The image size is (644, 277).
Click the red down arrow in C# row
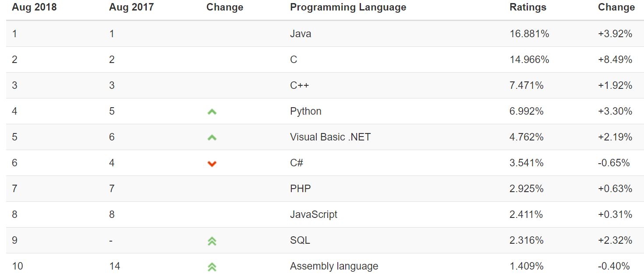click(212, 164)
